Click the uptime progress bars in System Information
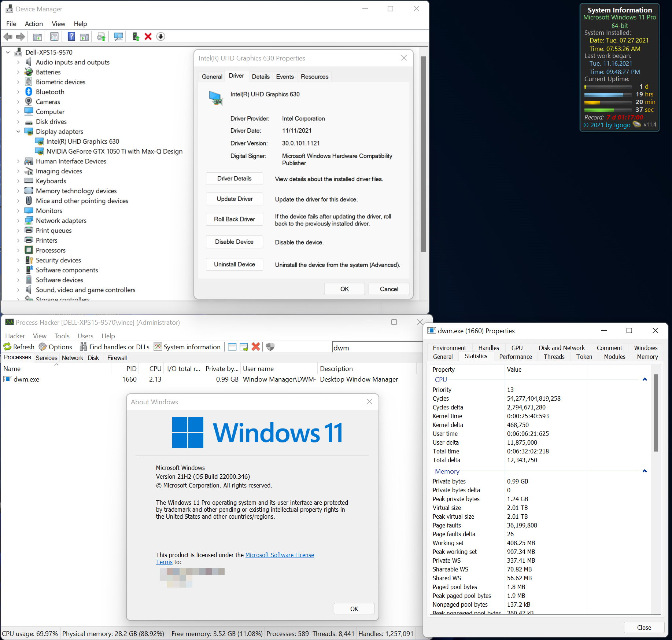The height and width of the screenshot is (640, 672). [608, 98]
